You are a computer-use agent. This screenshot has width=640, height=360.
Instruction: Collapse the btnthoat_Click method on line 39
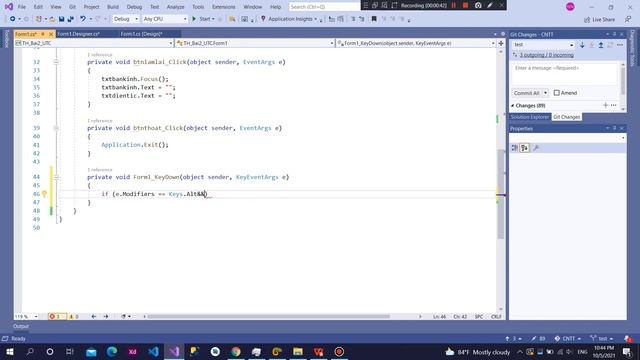pyautogui.click(x=56, y=128)
